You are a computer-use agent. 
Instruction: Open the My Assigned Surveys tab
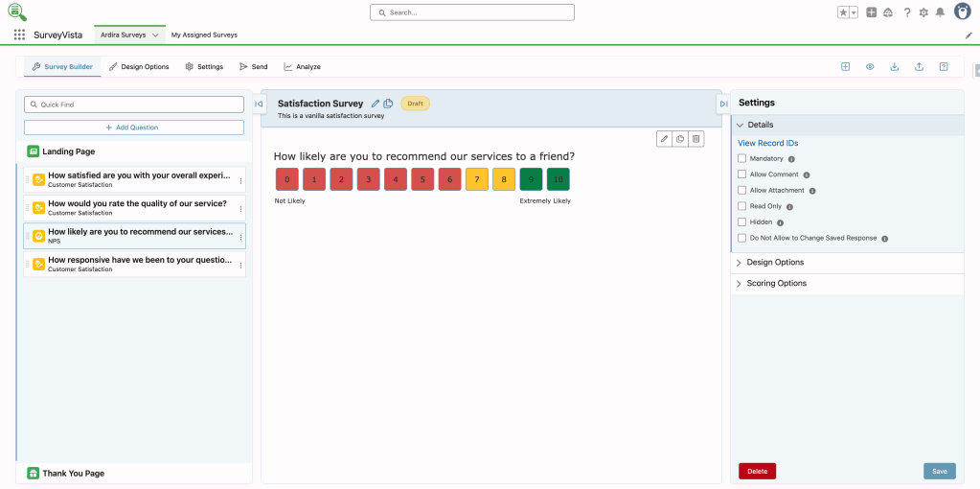click(x=204, y=35)
